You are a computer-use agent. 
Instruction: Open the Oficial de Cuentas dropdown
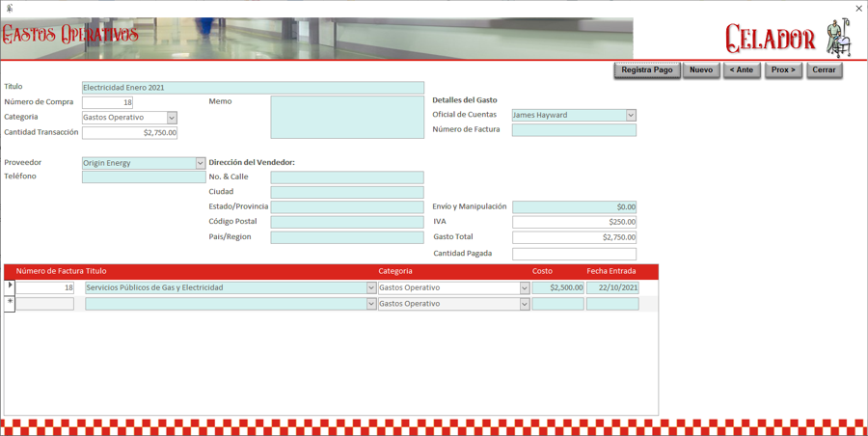point(631,115)
